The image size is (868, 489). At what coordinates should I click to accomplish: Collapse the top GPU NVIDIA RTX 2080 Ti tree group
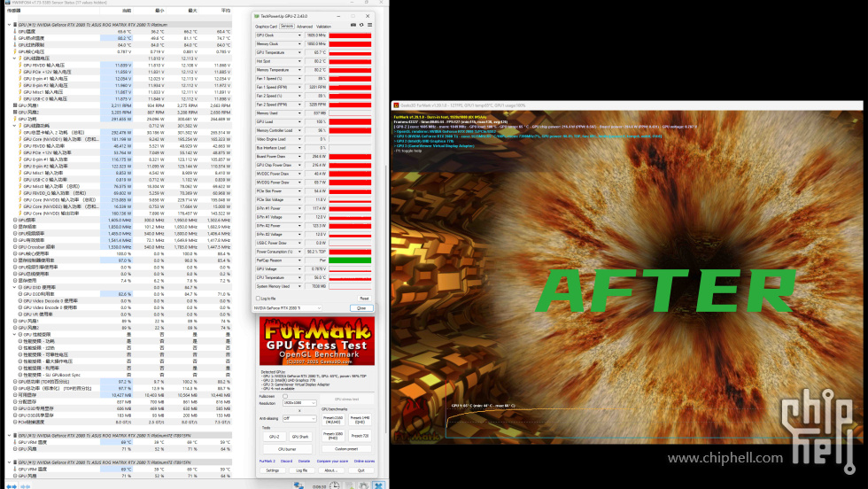pos(9,25)
